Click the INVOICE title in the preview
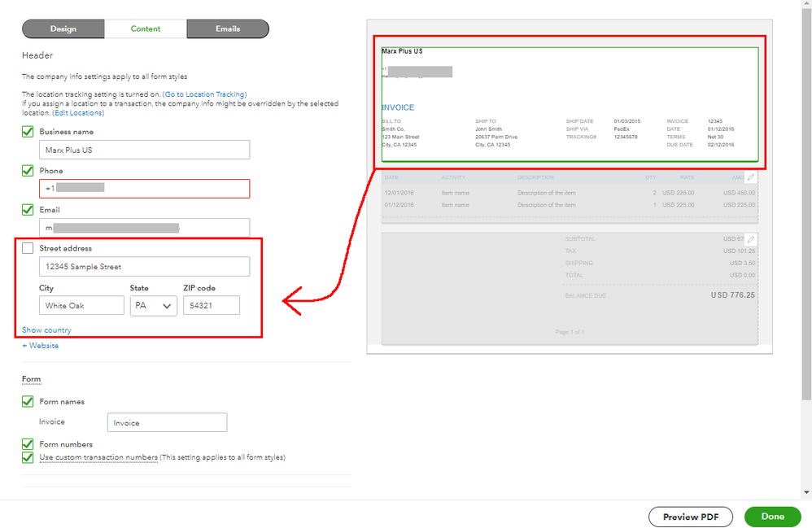812x528 pixels. click(398, 107)
